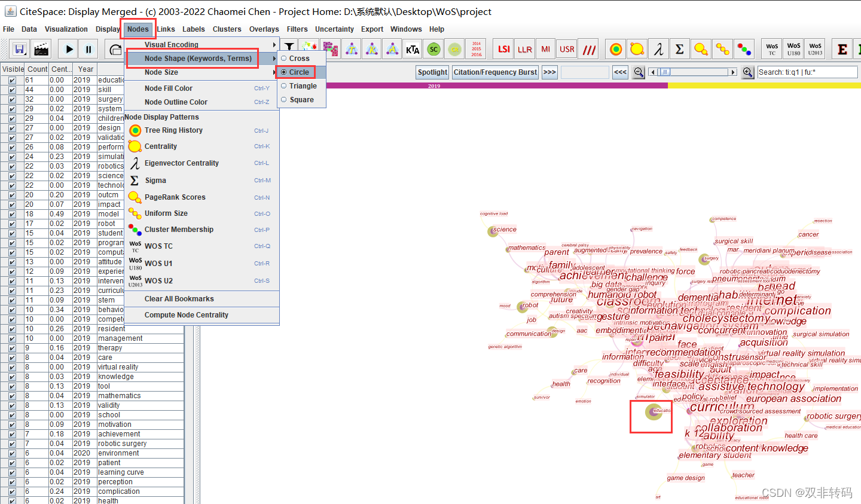
Task: Click the Search text field
Action: [807, 72]
